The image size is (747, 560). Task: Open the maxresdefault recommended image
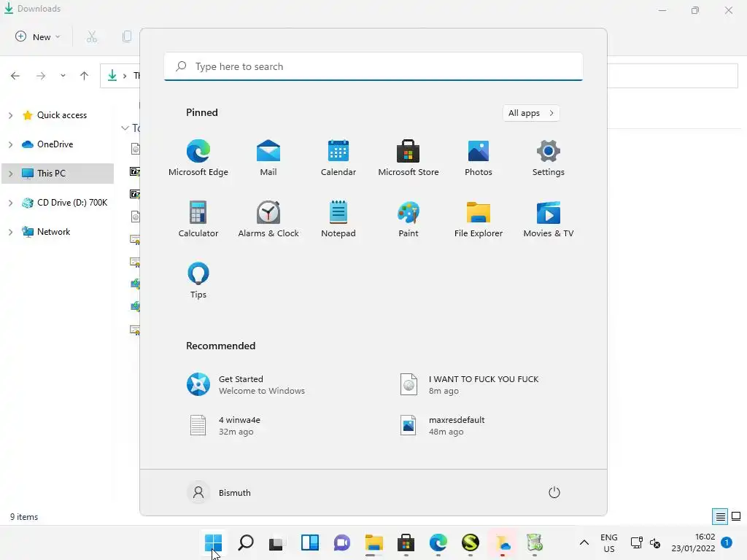442,426
